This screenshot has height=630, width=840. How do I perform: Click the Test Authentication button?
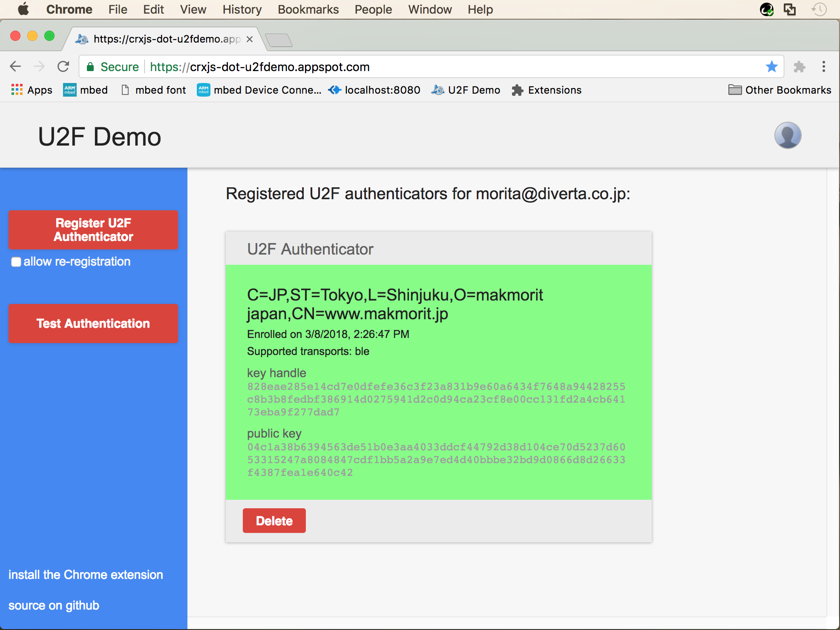[x=93, y=324]
